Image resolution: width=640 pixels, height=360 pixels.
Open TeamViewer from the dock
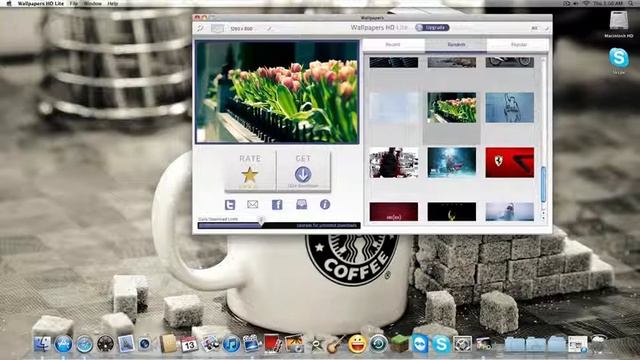click(420, 344)
